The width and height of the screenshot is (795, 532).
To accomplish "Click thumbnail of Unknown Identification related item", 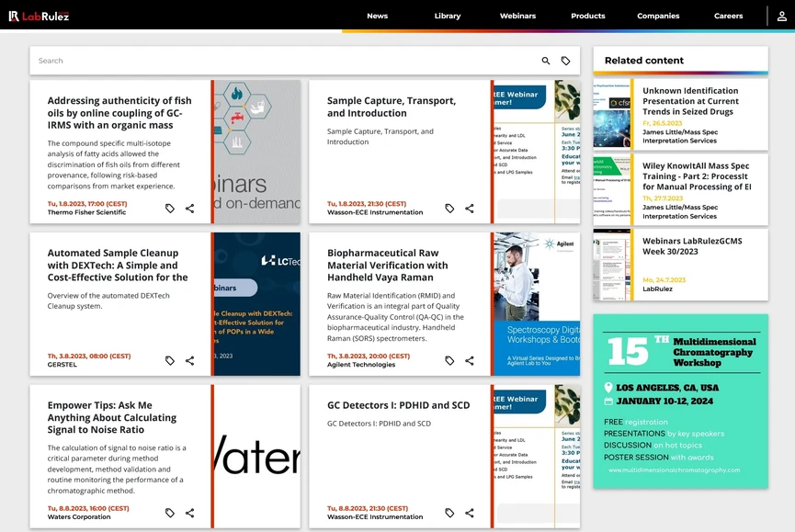I will [x=612, y=114].
